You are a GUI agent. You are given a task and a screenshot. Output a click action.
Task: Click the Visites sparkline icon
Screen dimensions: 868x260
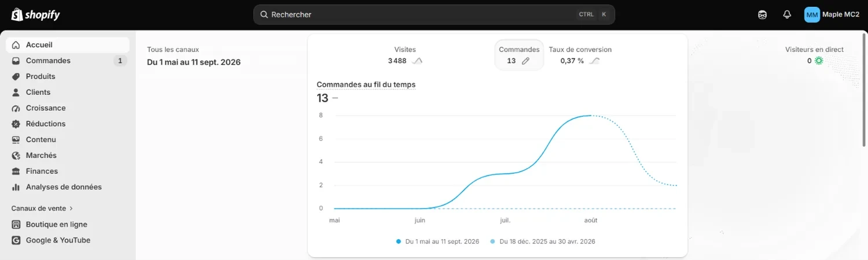pos(417,61)
